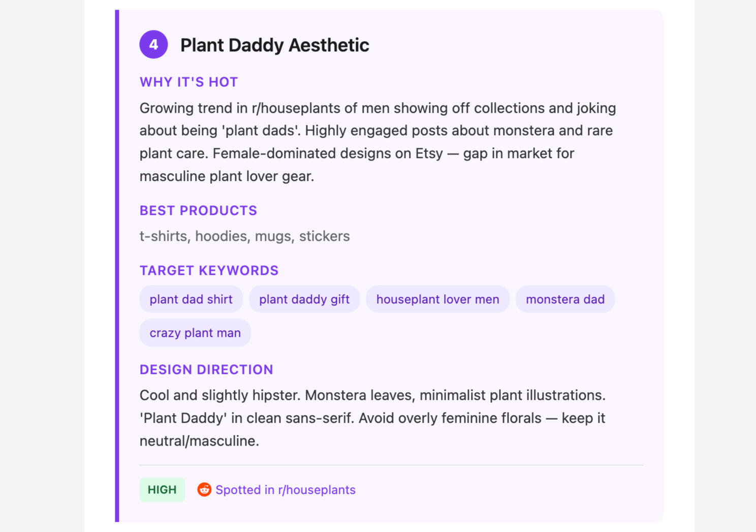Click the green HIGH badge
756x532 pixels.
coord(162,490)
